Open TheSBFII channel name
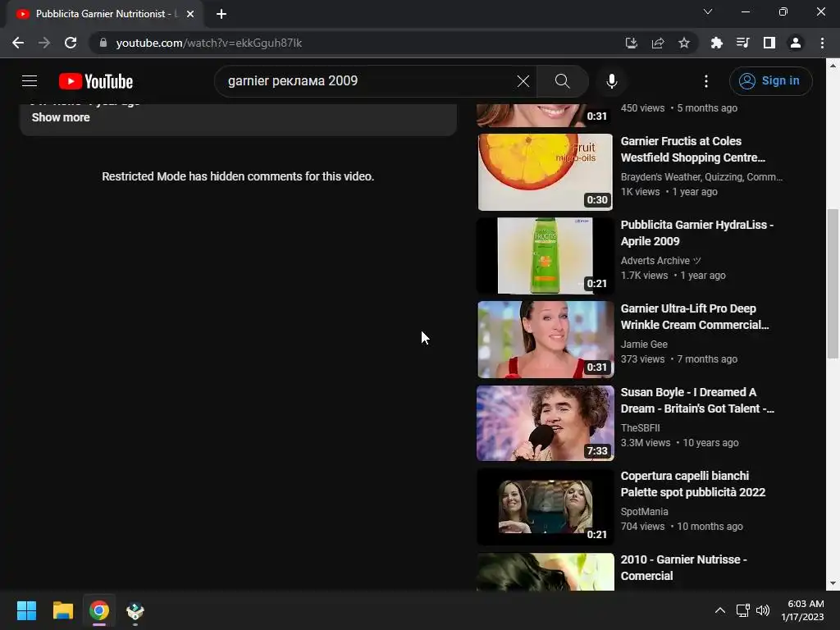Screen dimensions: 840x630 tap(640, 427)
